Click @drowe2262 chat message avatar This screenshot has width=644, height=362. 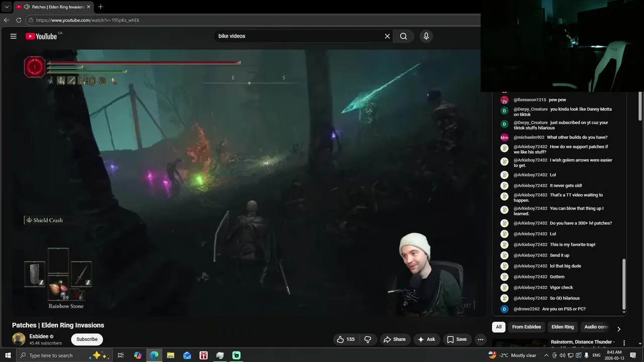tap(504, 309)
